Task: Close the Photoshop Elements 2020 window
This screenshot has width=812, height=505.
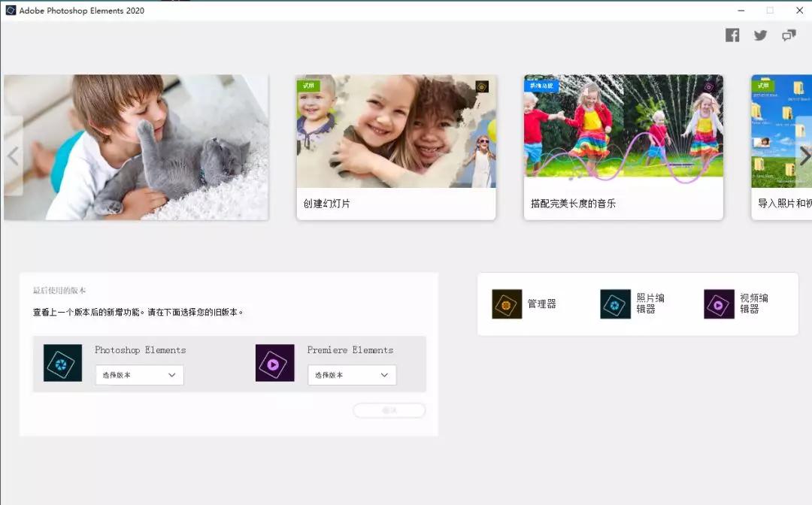Action: [x=799, y=11]
